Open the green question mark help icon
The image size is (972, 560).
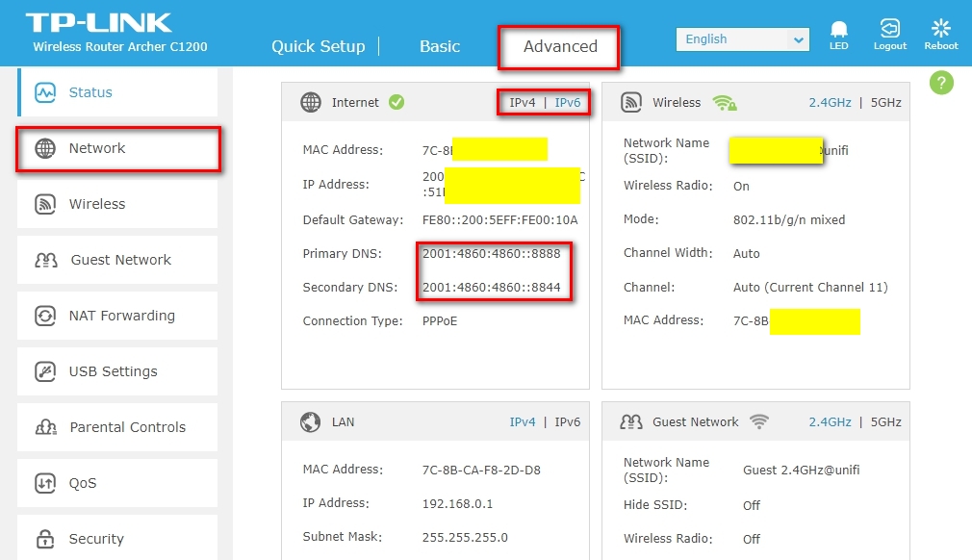941,83
